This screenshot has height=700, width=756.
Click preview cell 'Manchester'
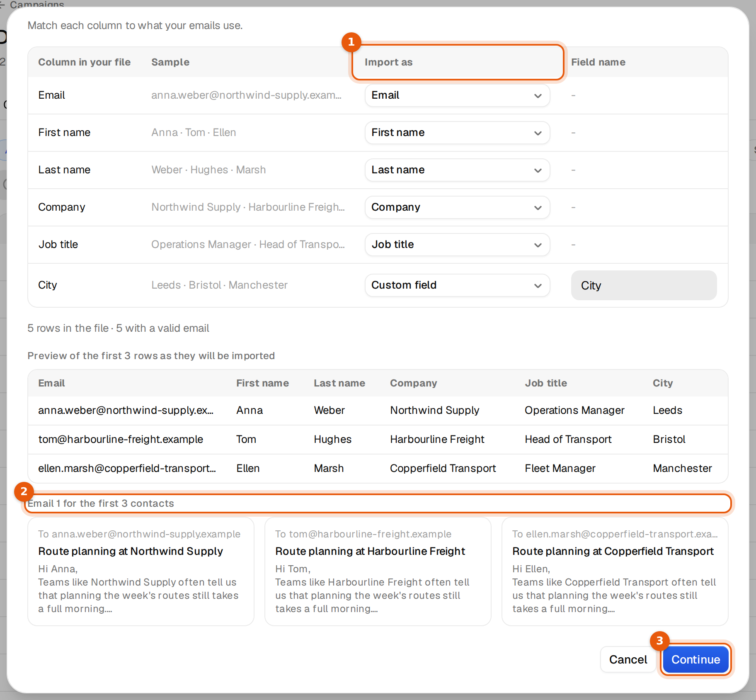tap(682, 469)
